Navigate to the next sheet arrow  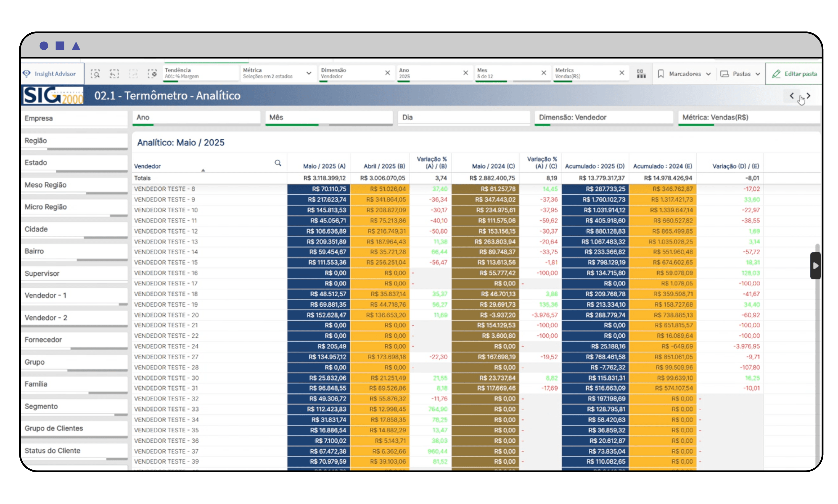coord(809,96)
